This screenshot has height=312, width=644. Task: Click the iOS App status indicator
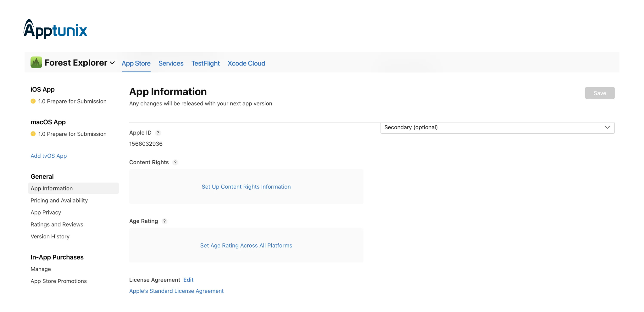pos(33,101)
